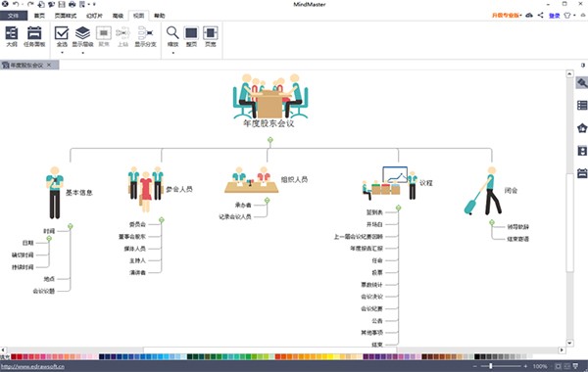
Task: Click the undo arrow in the quick access bar
Action: [16, 4]
